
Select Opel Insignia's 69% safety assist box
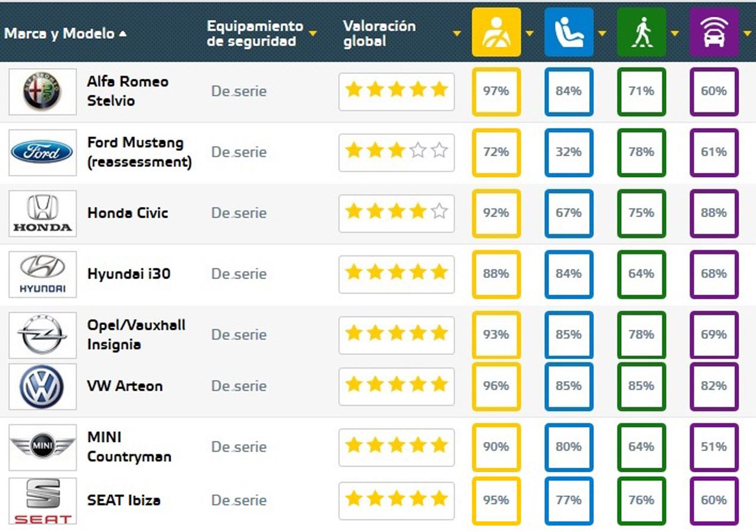[714, 335]
